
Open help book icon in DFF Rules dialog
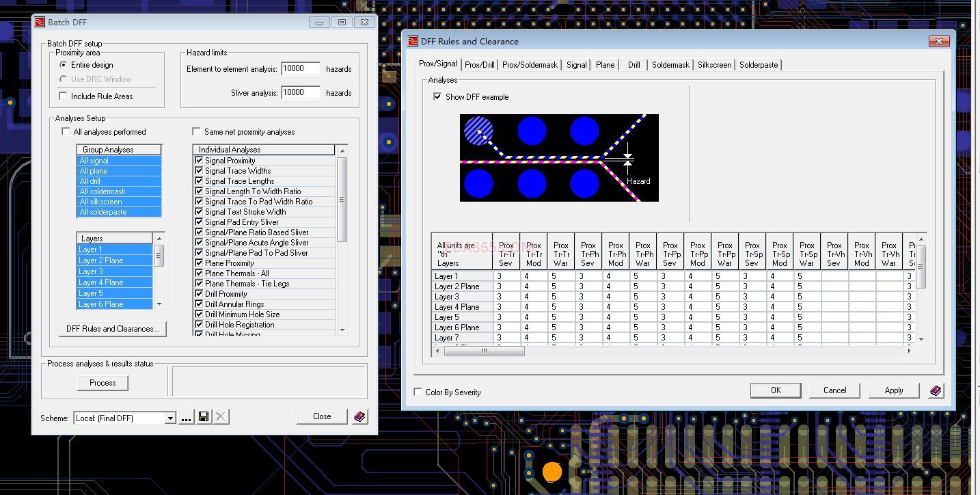click(936, 390)
